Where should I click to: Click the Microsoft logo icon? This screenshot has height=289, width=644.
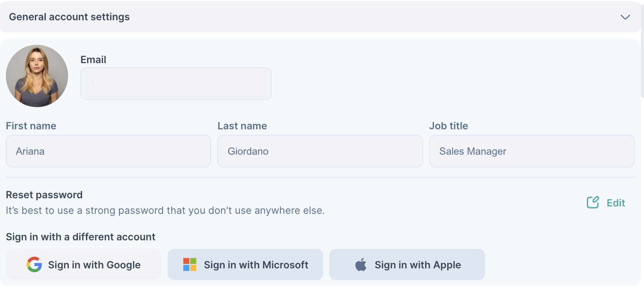click(190, 264)
